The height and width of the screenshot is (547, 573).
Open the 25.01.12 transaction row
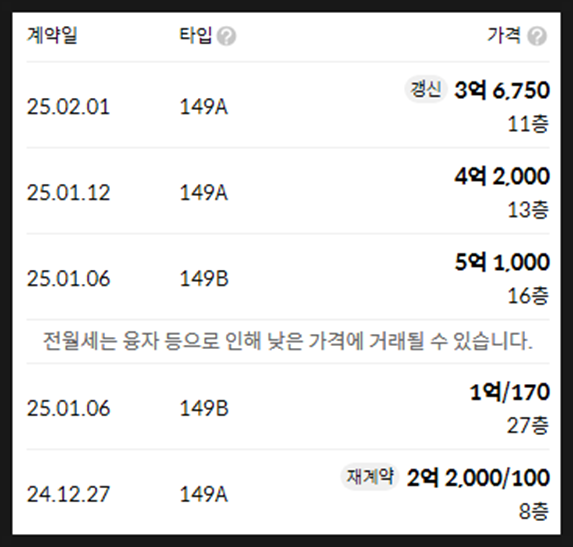click(288, 191)
